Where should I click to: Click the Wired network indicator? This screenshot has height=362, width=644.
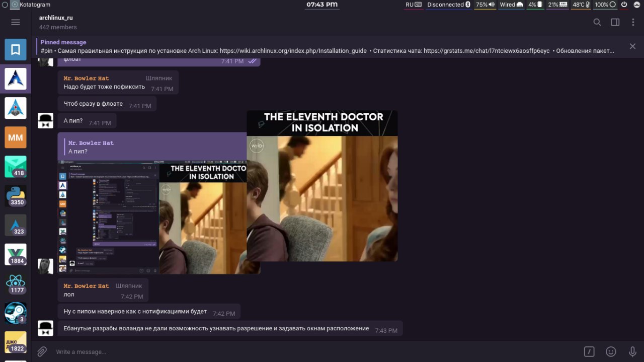[511, 5]
